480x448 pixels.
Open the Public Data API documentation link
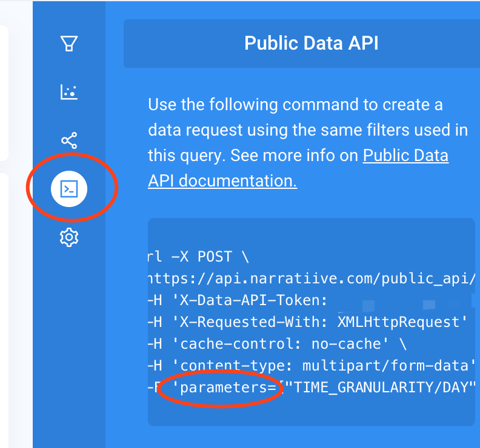pos(298,168)
